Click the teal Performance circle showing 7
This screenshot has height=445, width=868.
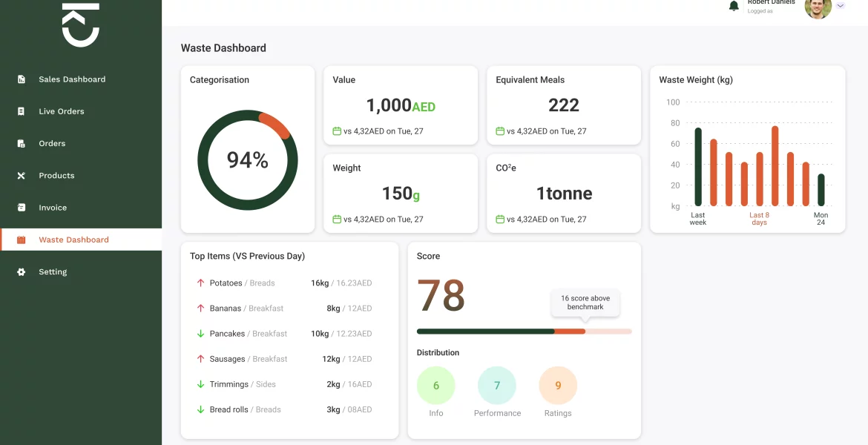tap(497, 385)
